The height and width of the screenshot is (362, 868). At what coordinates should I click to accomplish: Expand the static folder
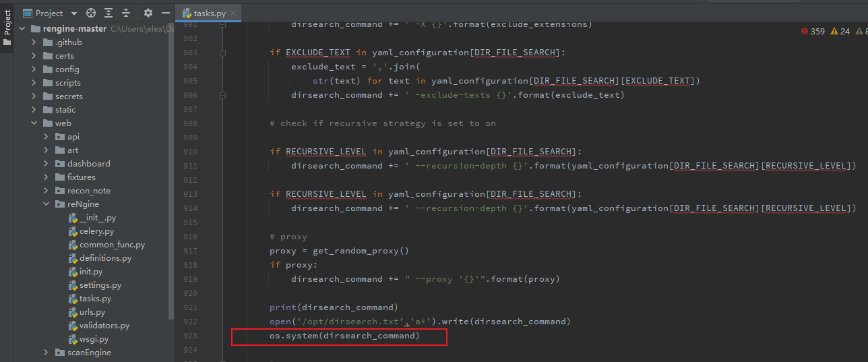click(34, 110)
